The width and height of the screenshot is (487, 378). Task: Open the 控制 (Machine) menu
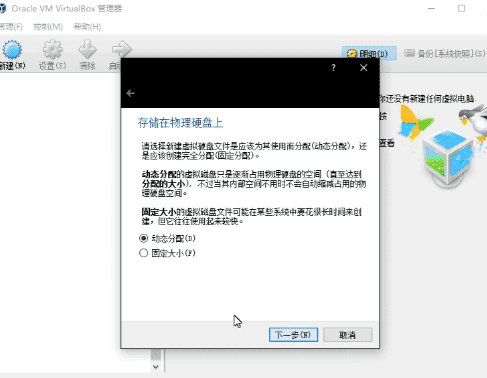[x=48, y=27]
